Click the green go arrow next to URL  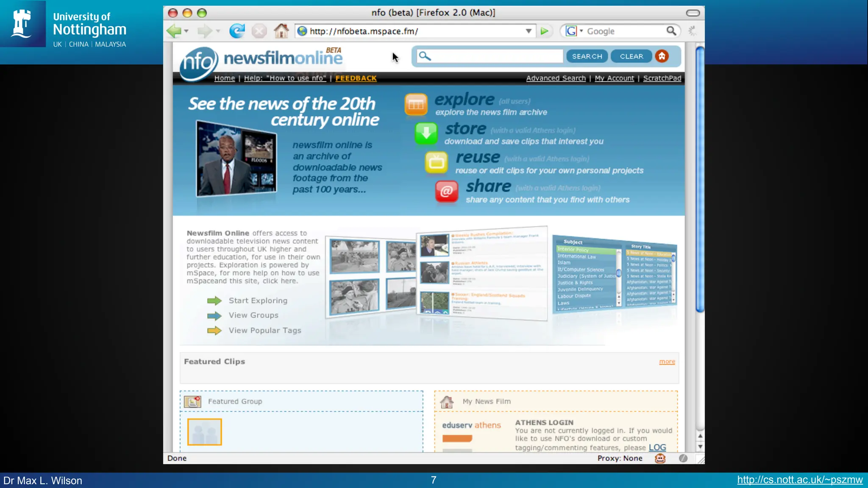coord(545,31)
